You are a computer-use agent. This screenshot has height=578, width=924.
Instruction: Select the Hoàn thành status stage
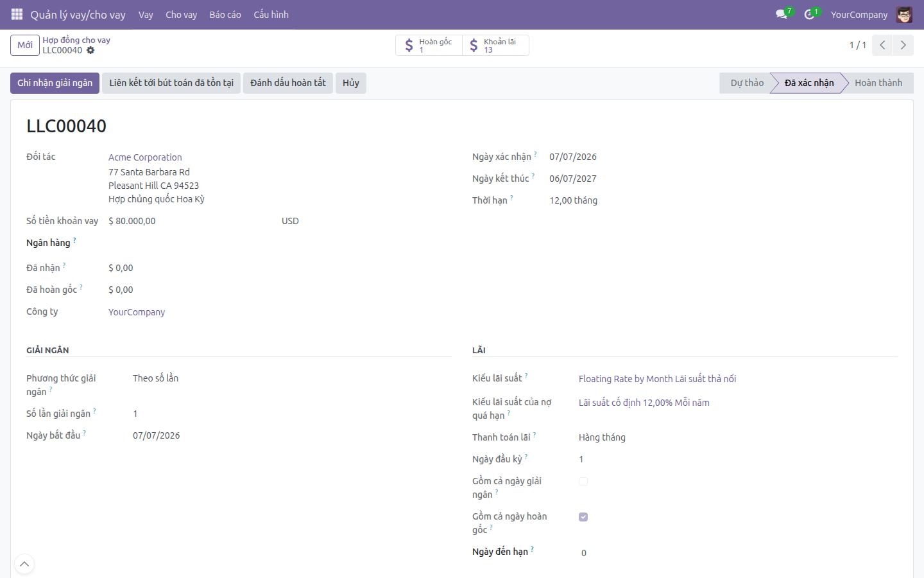(x=878, y=83)
